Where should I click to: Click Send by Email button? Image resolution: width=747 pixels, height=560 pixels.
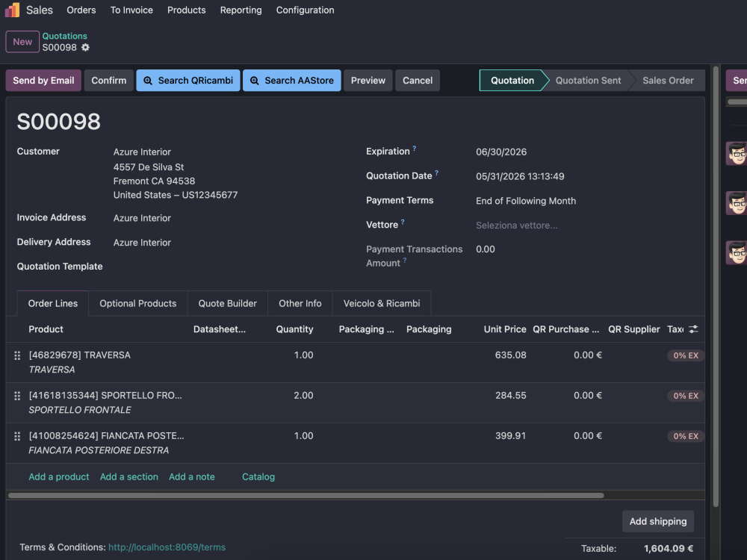point(43,81)
